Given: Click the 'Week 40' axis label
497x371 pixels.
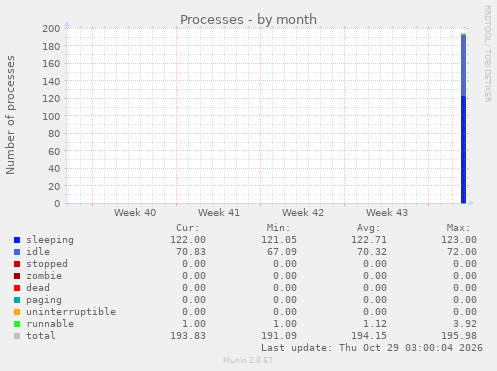Looking at the screenshot, I should (x=135, y=213).
